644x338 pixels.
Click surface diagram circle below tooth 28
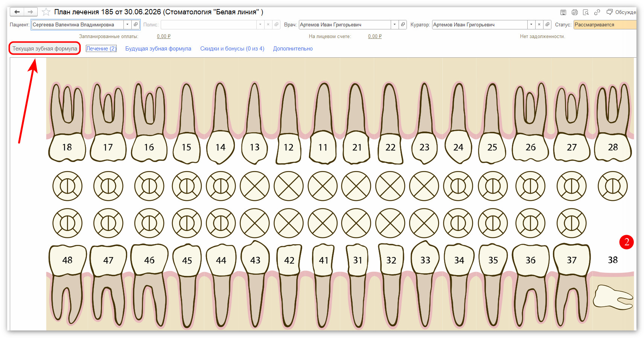(x=613, y=186)
